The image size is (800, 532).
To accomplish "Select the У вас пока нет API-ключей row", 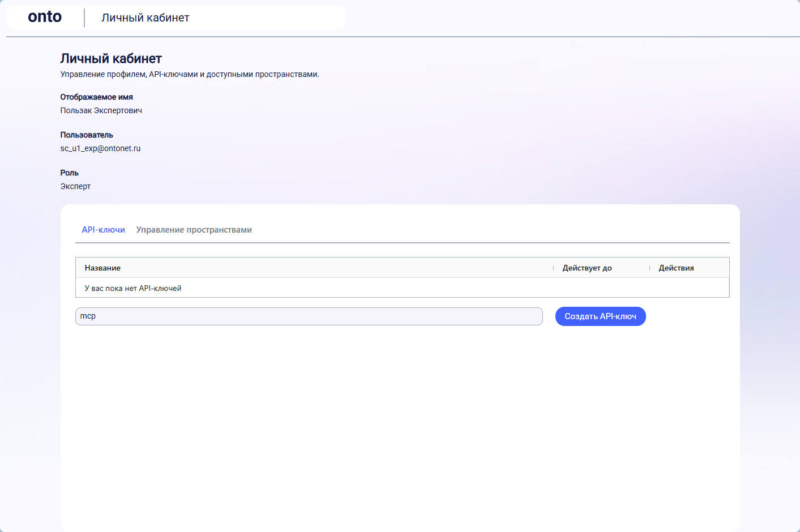I will tap(403, 288).
